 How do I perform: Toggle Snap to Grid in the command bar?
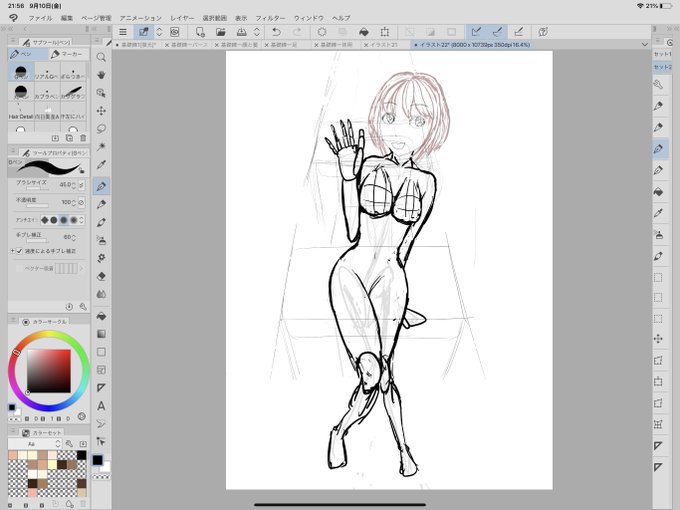[519, 32]
